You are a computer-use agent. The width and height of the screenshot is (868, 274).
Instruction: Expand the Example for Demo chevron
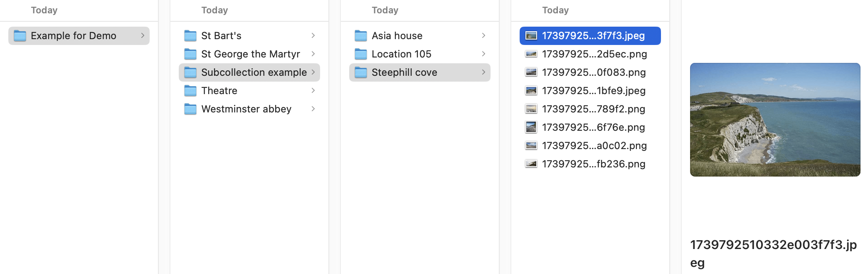click(x=143, y=36)
